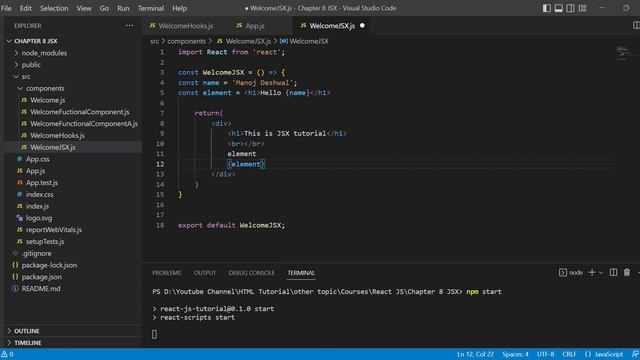The image size is (640, 360).
Task: Open App.test.js file
Action: [42, 183]
